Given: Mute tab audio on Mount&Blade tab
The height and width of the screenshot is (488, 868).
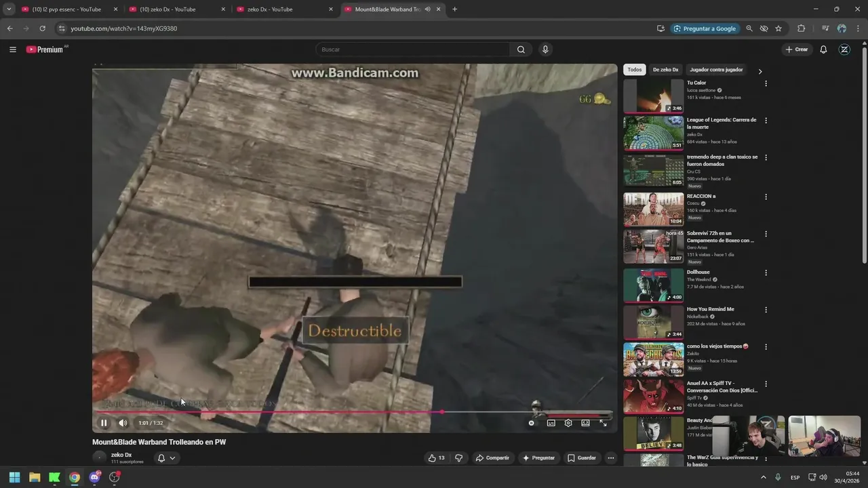Looking at the screenshot, I should pyautogui.click(x=427, y=9).
